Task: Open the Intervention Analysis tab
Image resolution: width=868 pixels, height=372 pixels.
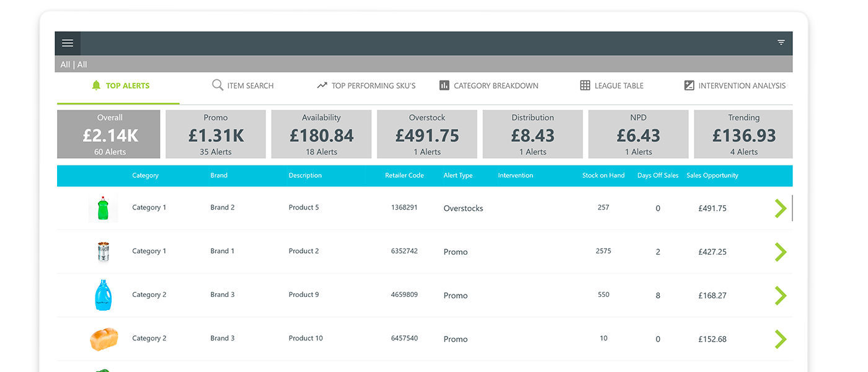Action: click(x=735, y=86)
